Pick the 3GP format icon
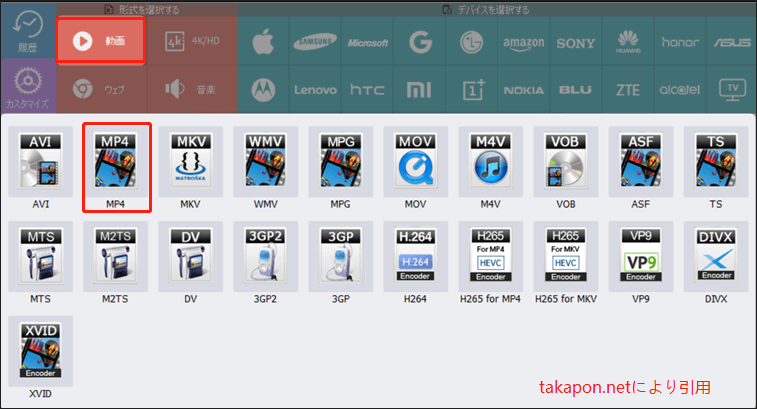This screenshot has width=757, height=409. pos(340,256)
